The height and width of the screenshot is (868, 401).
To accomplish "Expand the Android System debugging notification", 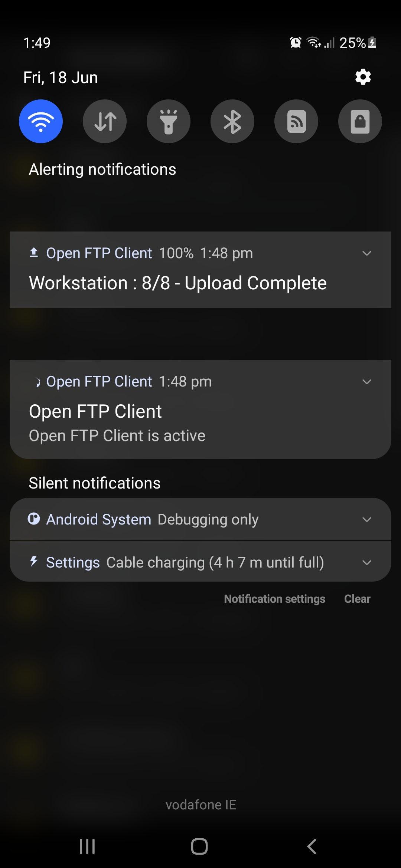I will click(367, 520).
